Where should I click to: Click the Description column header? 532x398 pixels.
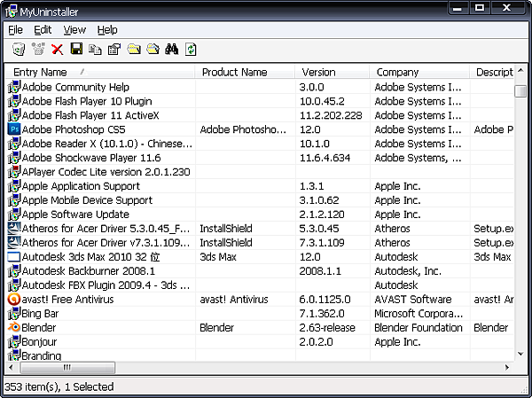[491, 72]
